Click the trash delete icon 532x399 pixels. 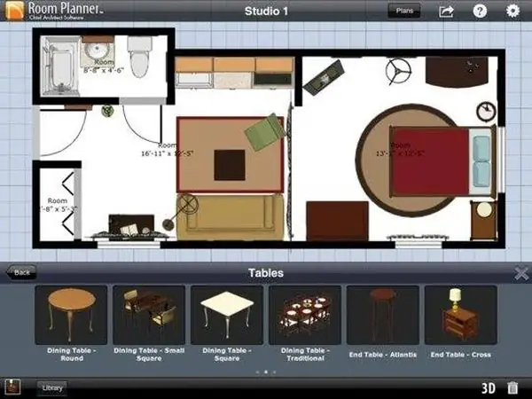[x=512, y=387]
